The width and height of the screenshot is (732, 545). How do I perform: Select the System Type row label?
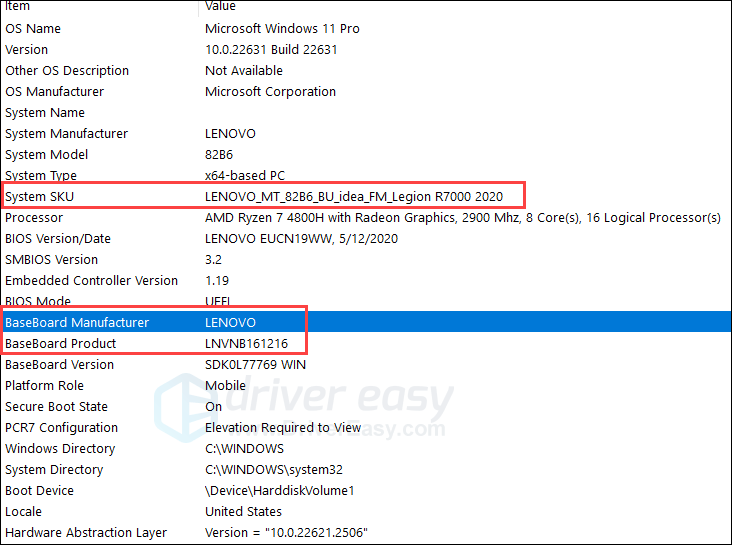(x=41, y=176)
